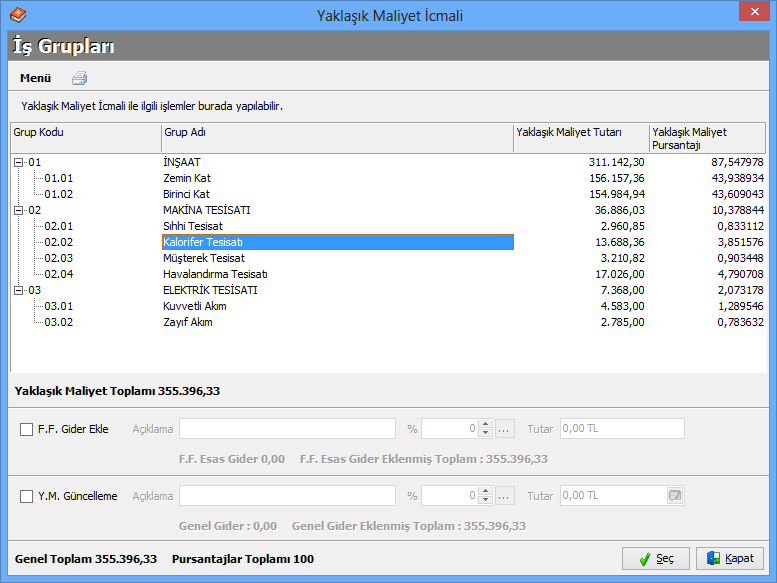Click the ellipsis button in F.F. Gider Ekle row
This screenshot has width=777, height=583.
[x=505, y=429]
